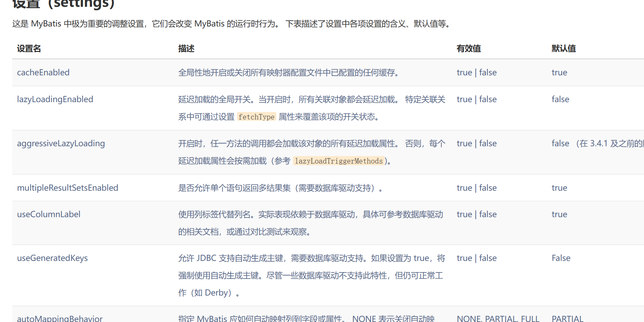Click the 有效值 column header
Viewport: 644px width, 322px height.
468,49
